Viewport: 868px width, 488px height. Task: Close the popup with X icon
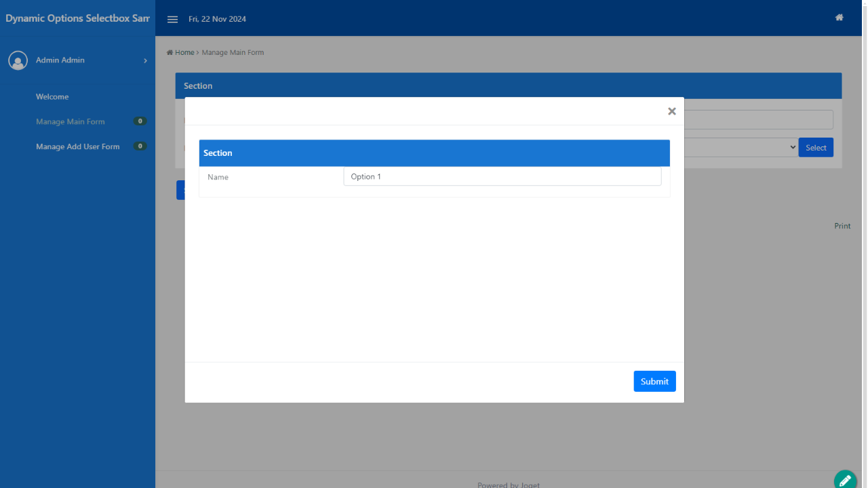click(x=671, y=111)
